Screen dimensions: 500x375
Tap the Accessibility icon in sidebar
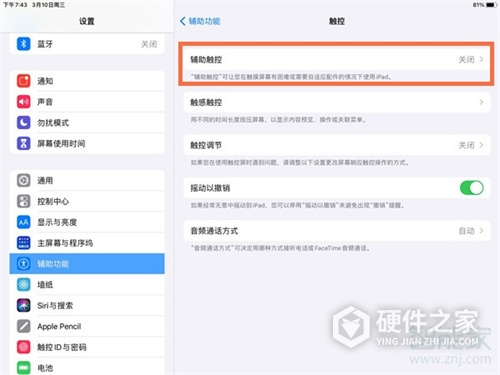pyautogui.click(x=23, y=264)
